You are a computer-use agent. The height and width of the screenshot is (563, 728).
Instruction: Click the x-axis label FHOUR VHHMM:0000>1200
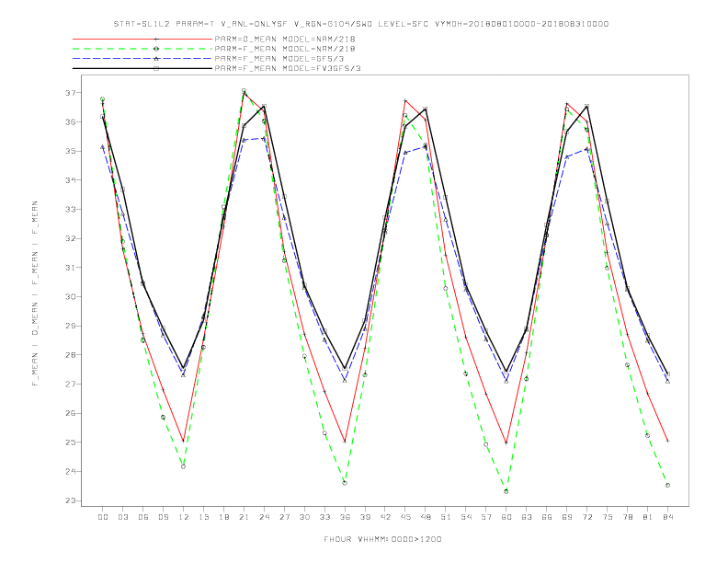pyautogui.click(x=382, y=539)
